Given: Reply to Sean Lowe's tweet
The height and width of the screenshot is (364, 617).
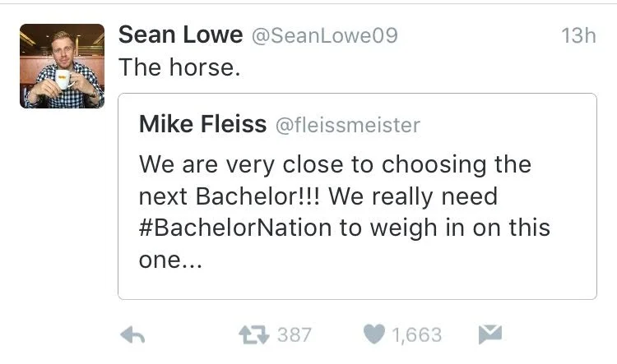Looking at the screenshot, I should point(133,334).
